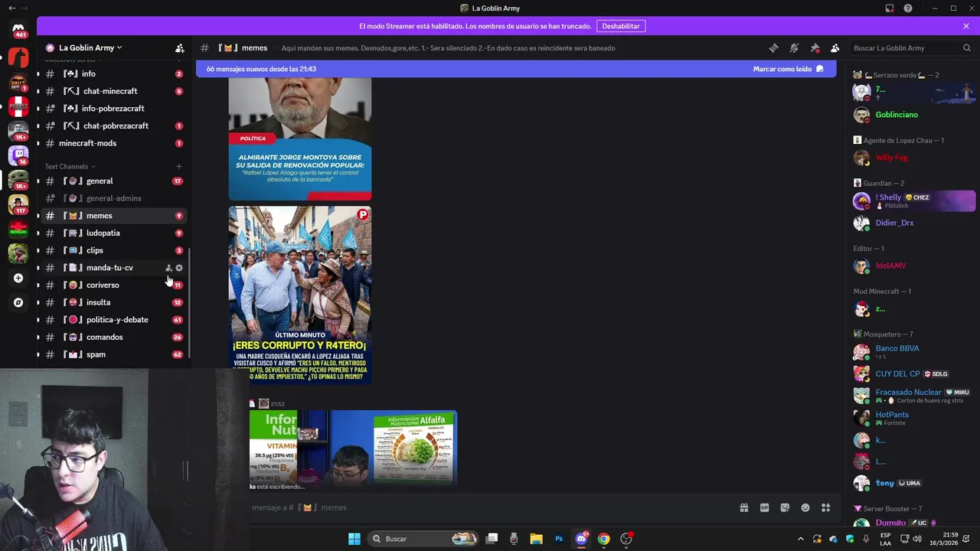Open Google Chrome from the taskbar
The image size is (980, 551).
pyautogui.click(x=603, y=539)
